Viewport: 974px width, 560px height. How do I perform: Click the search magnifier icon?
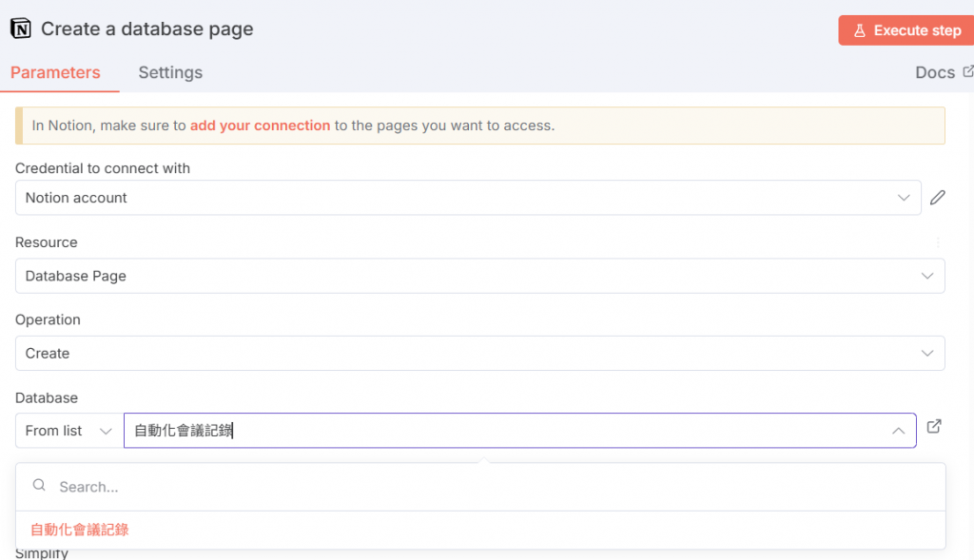coord(39,485)
